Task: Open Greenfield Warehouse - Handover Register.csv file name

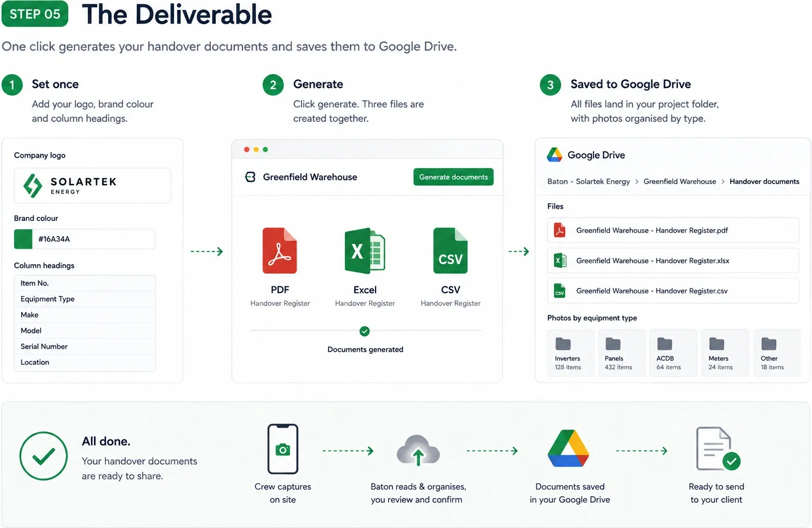Action: [x=652, y=291]
